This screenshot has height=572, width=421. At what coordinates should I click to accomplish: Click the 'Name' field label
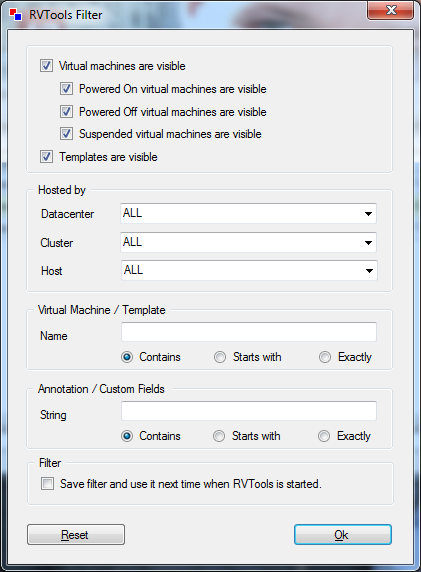click(x=54, y=336)
